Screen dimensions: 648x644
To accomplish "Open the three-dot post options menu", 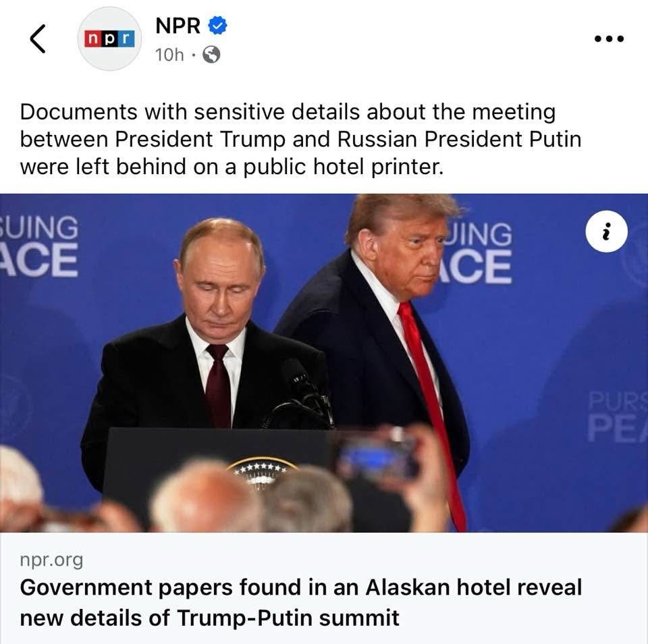I will pos(609,39).
